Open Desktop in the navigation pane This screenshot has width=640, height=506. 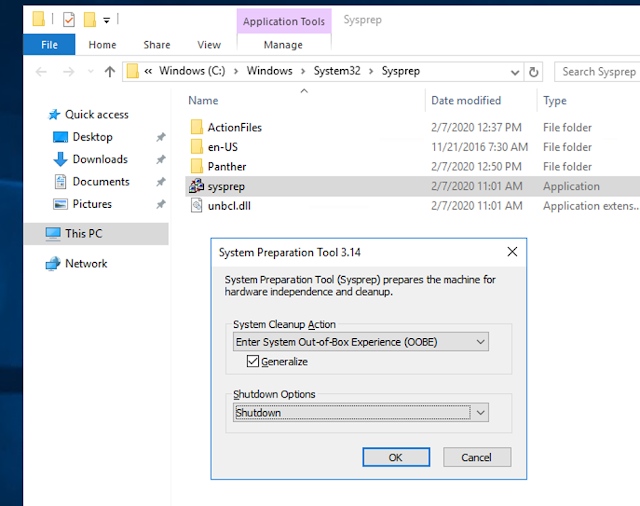[92, 137]
